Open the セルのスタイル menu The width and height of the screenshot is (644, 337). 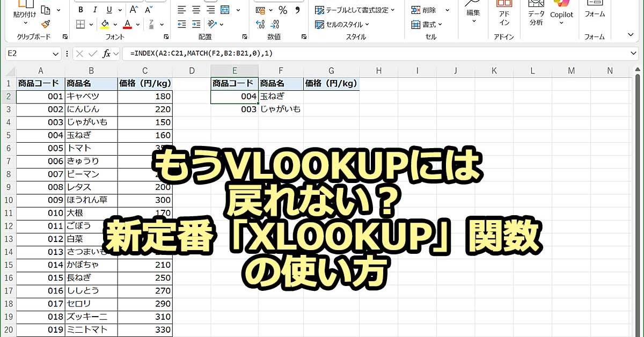click(342, 24)
